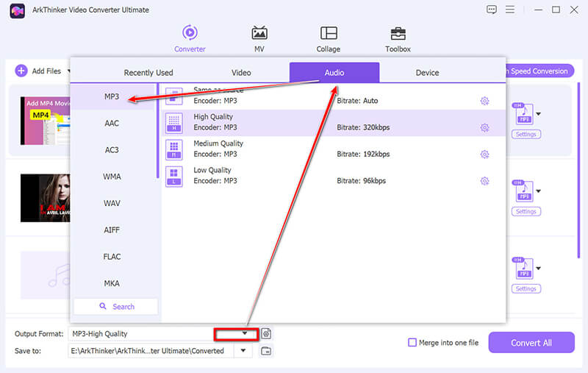Choose WMA in the format list
588x373 pixels.
112,177
